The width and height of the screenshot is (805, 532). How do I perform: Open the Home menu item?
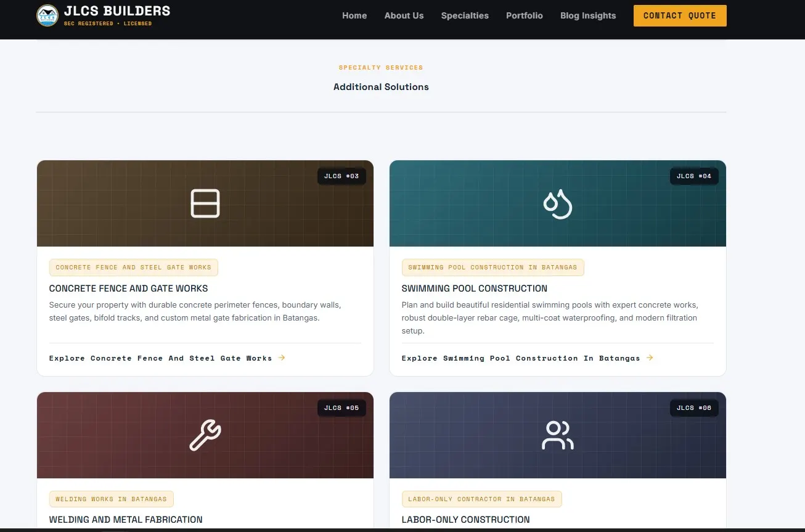tap(354, 15)
